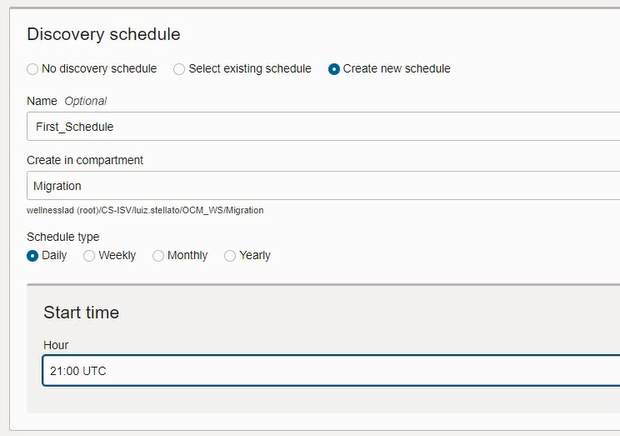
Task: Click the Name field label
Action: pyautogui.click(x=42, y=101)
